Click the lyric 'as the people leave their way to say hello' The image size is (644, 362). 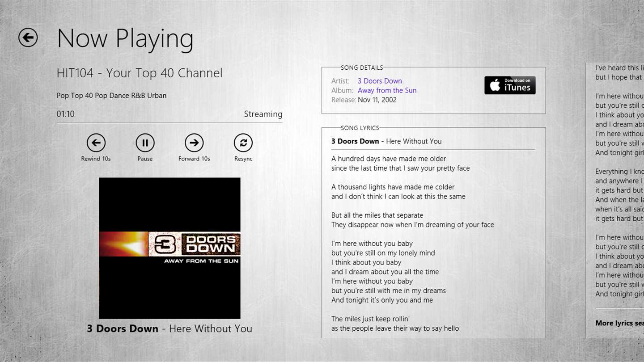tap(395, 328)
